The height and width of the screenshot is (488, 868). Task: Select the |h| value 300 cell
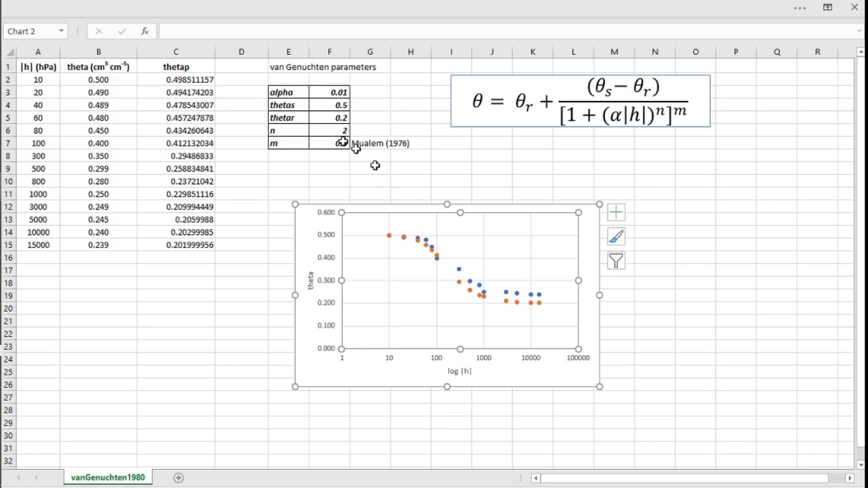pyautogui.click(x=38, y=156)
